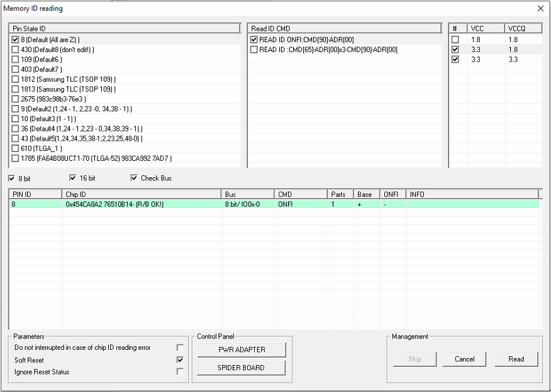This screenshot has width=551, height=392.
Task: Uncheck the VCC 3.3 VCCQ 3.3 row
Action: click(455, 60)
